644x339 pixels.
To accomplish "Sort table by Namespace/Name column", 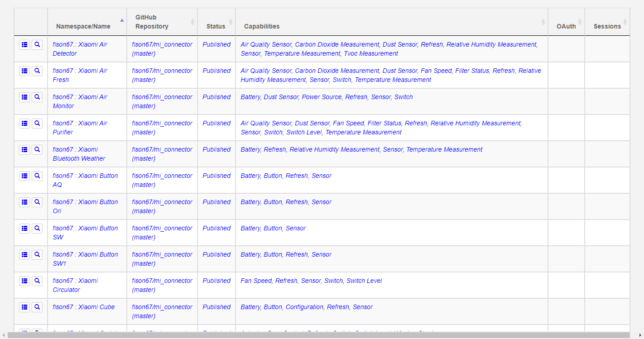I will coord(87,22).
